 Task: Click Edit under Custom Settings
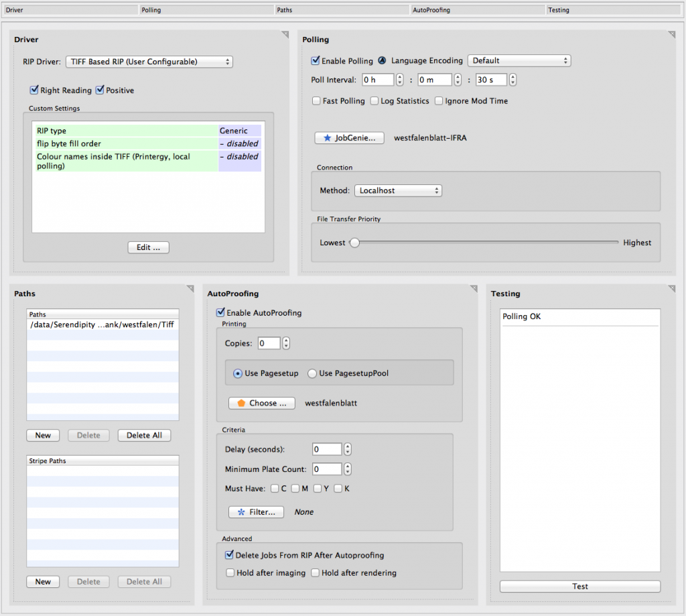tap(148, 247)
